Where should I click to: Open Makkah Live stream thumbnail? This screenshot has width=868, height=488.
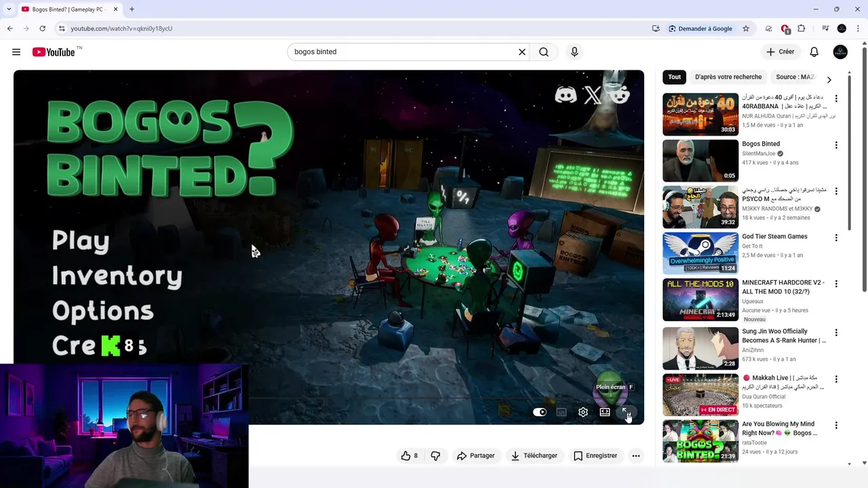701,394
